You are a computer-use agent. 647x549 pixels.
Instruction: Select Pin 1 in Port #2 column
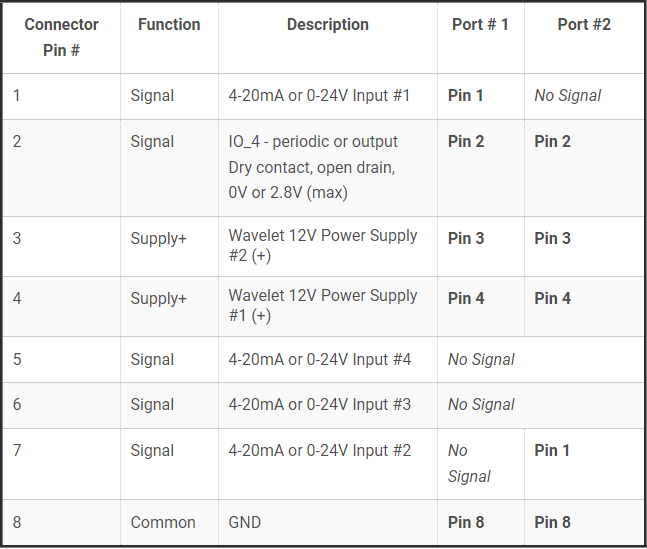point(552,450)
